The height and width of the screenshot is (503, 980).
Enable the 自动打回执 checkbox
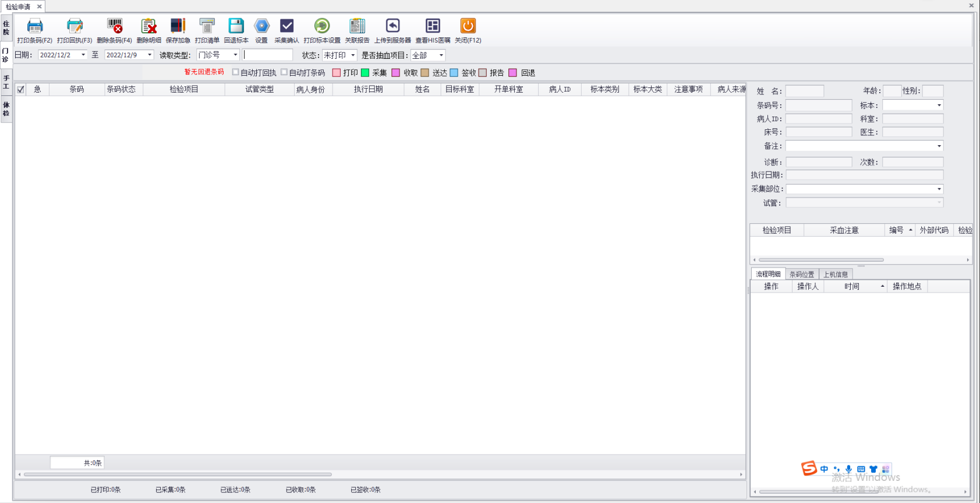[236, 72]
